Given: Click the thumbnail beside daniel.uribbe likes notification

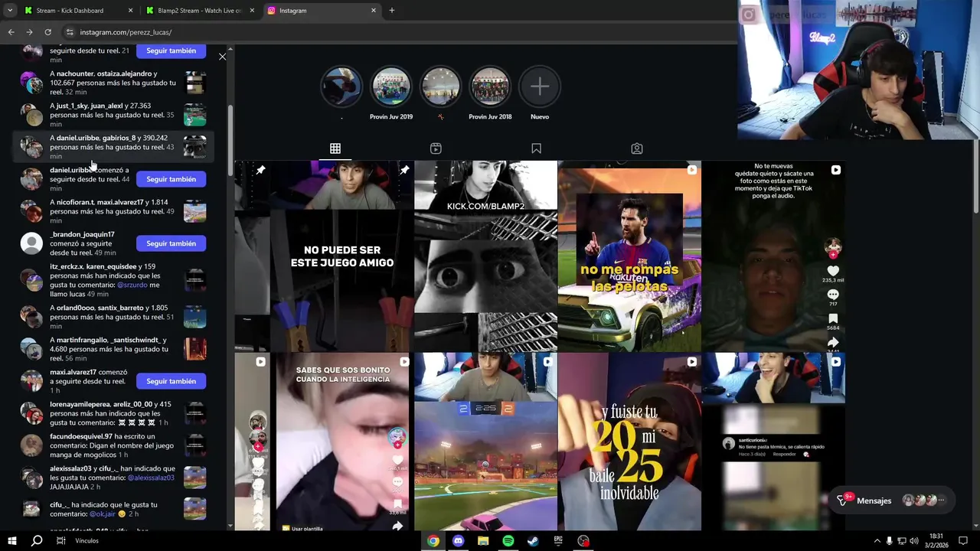Looking at the screenshot, I should (195, 147).
